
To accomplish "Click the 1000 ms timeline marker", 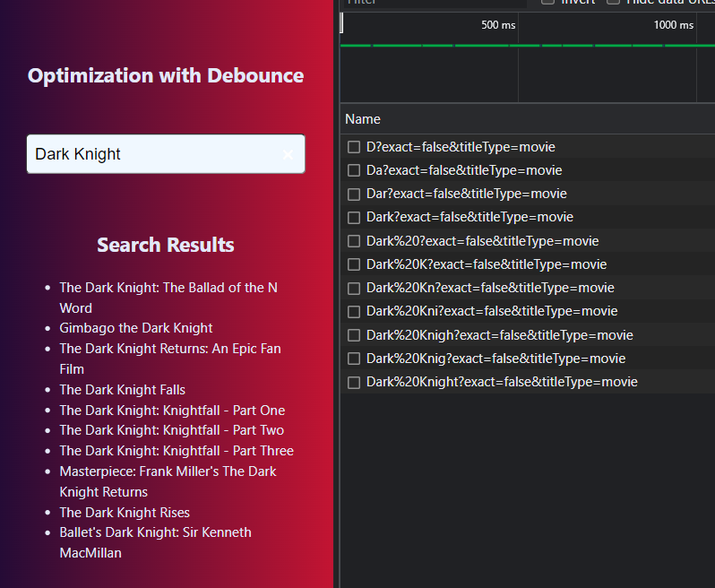I will pyautogui.click(x=674, y=24).
